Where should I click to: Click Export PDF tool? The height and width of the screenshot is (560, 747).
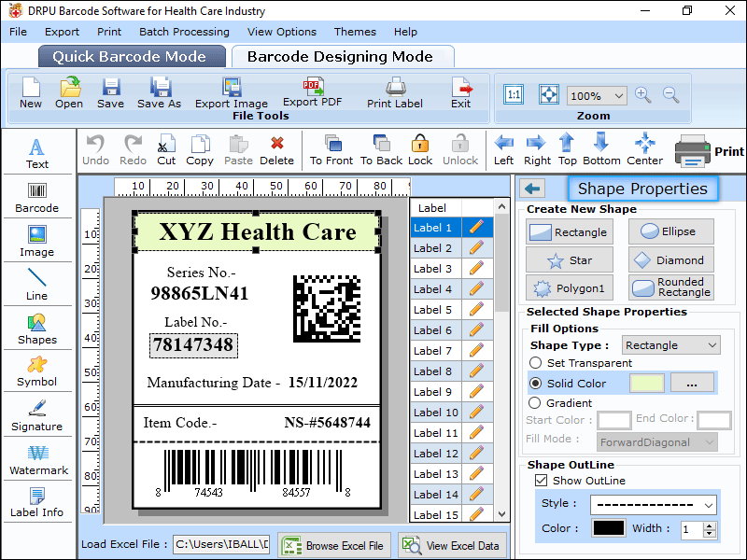pos(313,91)
